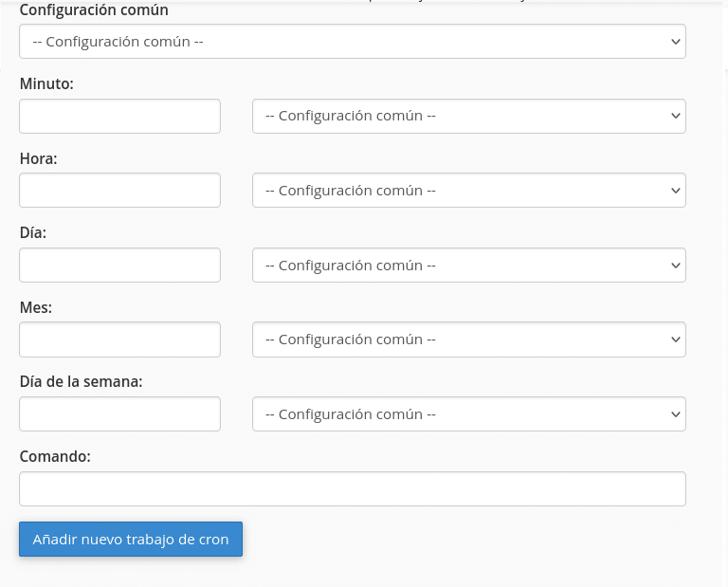This screenshot has height=587, width=728.
Task: Open the common settings dropdown beside Mes
Action: [468, 339]
